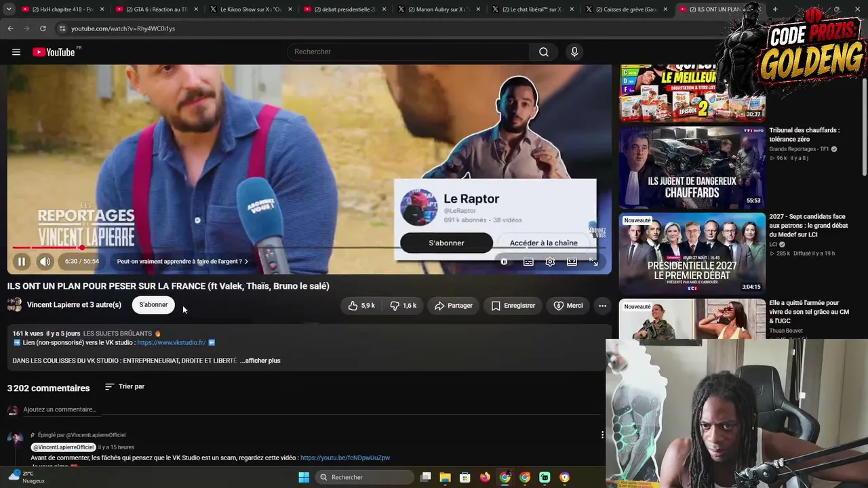The width and height of the screenshot is (868, 488).
Task: Click "Accéder à la chaîne" on Le Raptor card
Action: coord(544,243)
